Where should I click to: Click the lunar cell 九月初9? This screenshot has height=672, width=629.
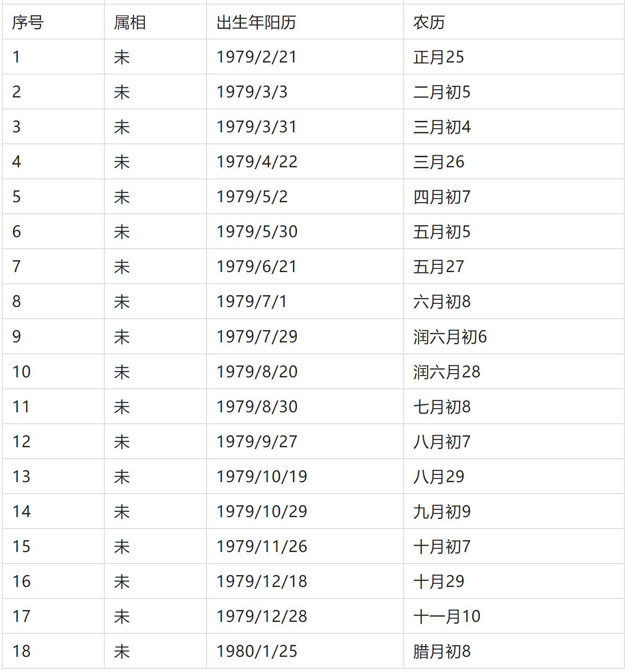(514, 511)
